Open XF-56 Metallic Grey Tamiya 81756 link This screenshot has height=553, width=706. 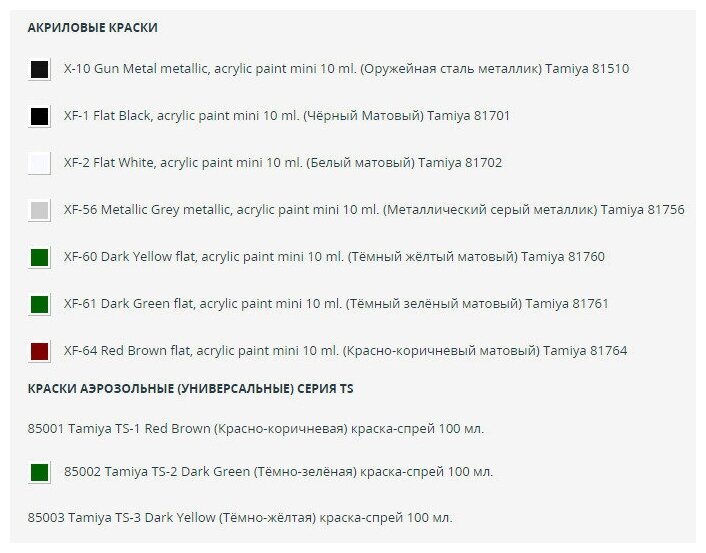coord(374,210)
